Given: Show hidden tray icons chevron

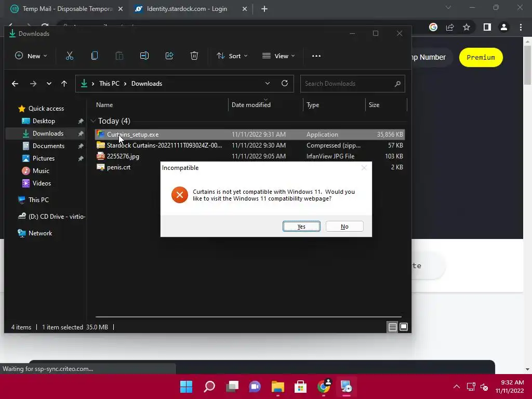Looking at the screenshot, I should click(457, 387).
